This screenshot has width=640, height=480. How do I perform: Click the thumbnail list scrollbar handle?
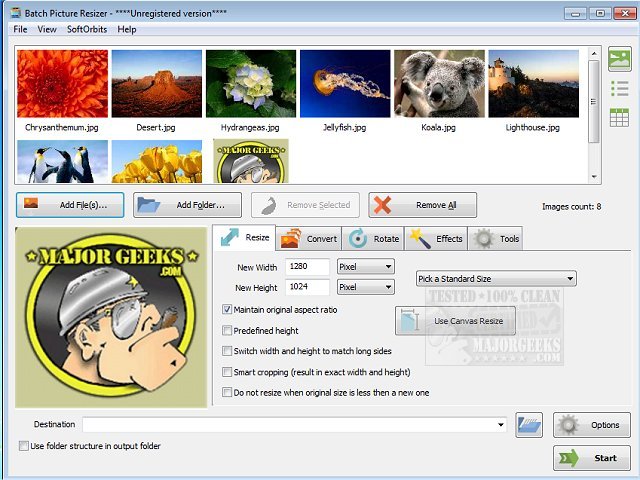click(594, 102)
